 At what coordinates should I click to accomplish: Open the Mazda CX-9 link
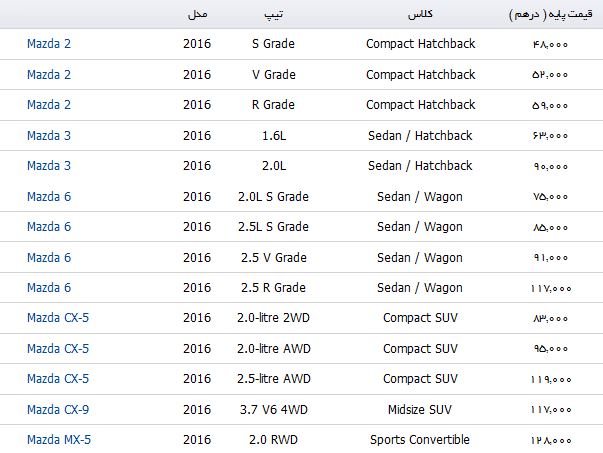click(58, 410)
